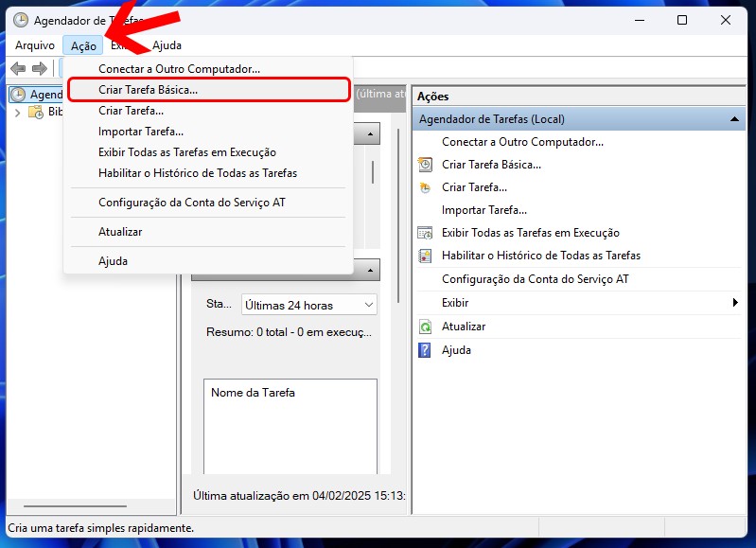The width and height of the screenshot is (756, 548).
Task: Maximize the Agendador de Tarefas window
Action: click(x=682, y=20)
